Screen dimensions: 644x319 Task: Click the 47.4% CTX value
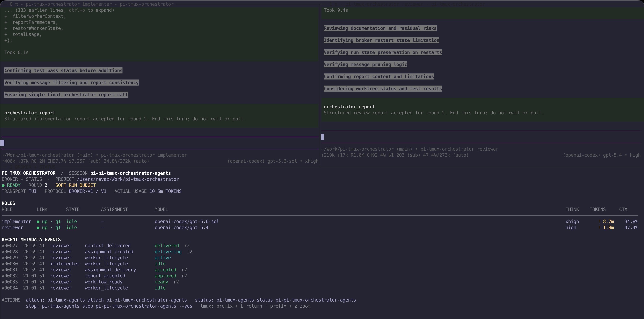click(x=631, y=228)
